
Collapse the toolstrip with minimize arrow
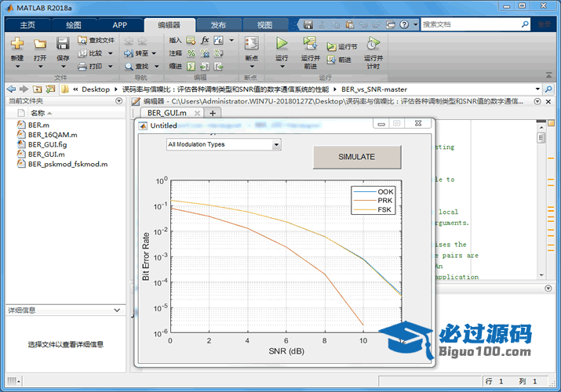(548, 75)
